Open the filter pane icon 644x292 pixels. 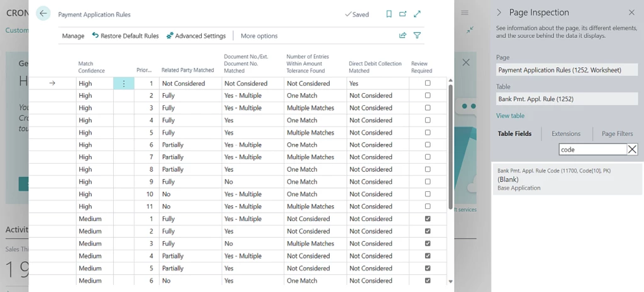pyautogui.click(x=417, y=36)
